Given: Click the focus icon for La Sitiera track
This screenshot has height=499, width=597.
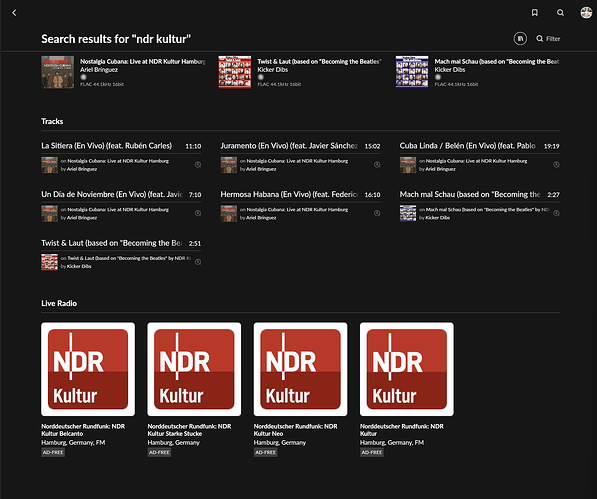Looking at the screenshot, I should pyautogui.click(x=198, y=165).
